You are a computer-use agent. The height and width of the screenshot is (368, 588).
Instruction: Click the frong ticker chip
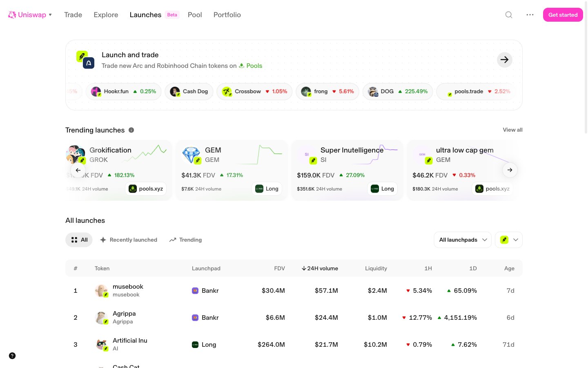(x=327, y=92)
